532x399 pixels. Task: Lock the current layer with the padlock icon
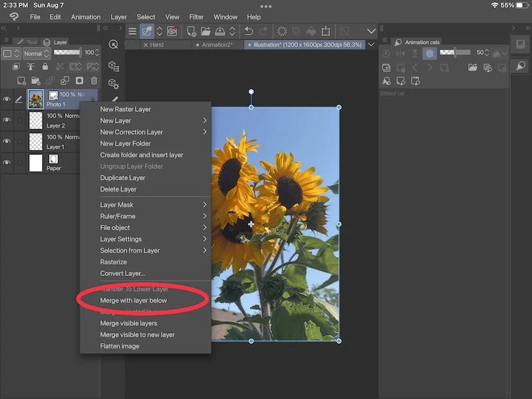45,66
